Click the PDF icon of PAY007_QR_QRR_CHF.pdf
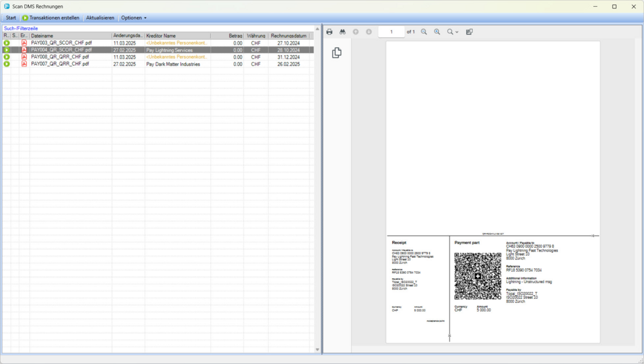 point(24,63)
